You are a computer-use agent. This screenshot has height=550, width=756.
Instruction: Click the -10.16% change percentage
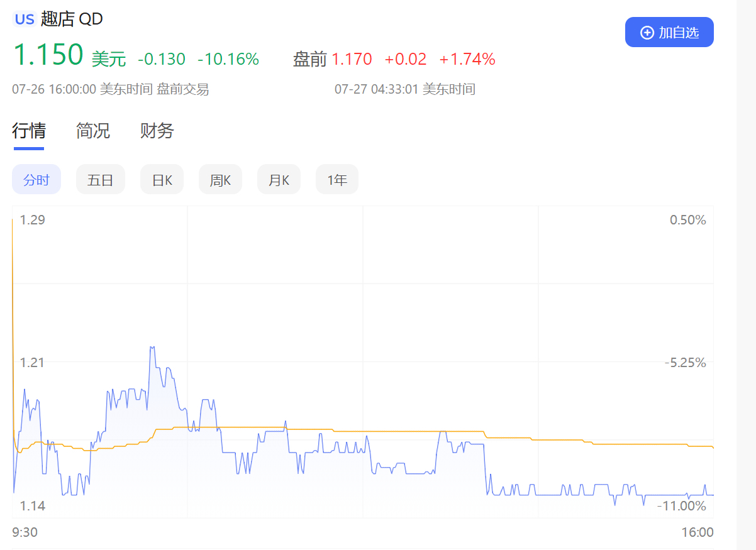(x=228, y=60)
